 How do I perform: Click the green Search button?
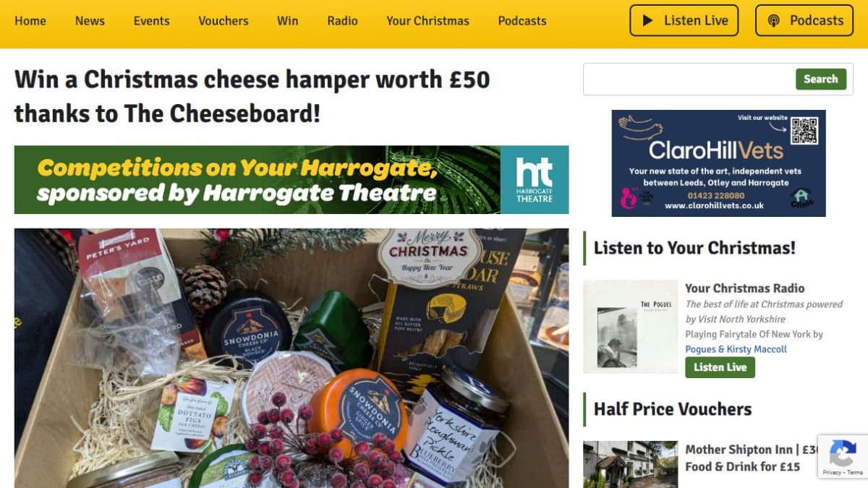click(x=821, y=80)
